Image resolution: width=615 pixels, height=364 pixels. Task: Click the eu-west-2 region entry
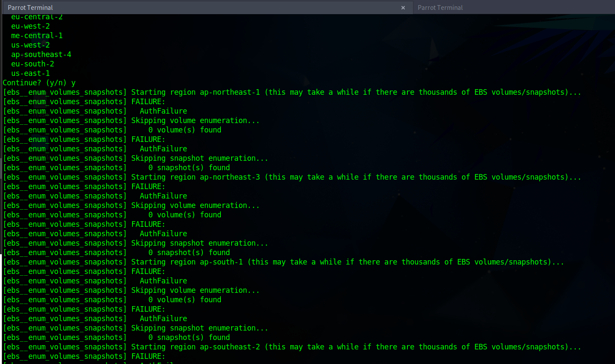coord(30,26)
